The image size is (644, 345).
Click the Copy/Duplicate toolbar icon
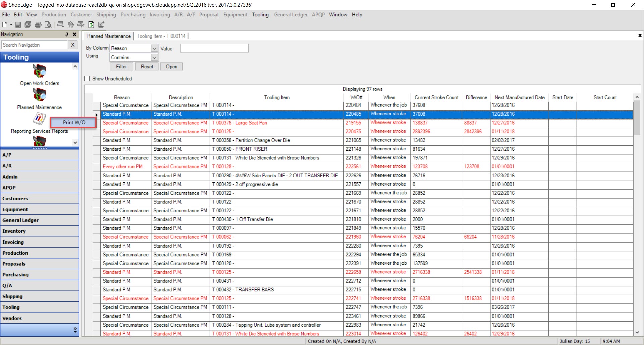coord(71,24)
